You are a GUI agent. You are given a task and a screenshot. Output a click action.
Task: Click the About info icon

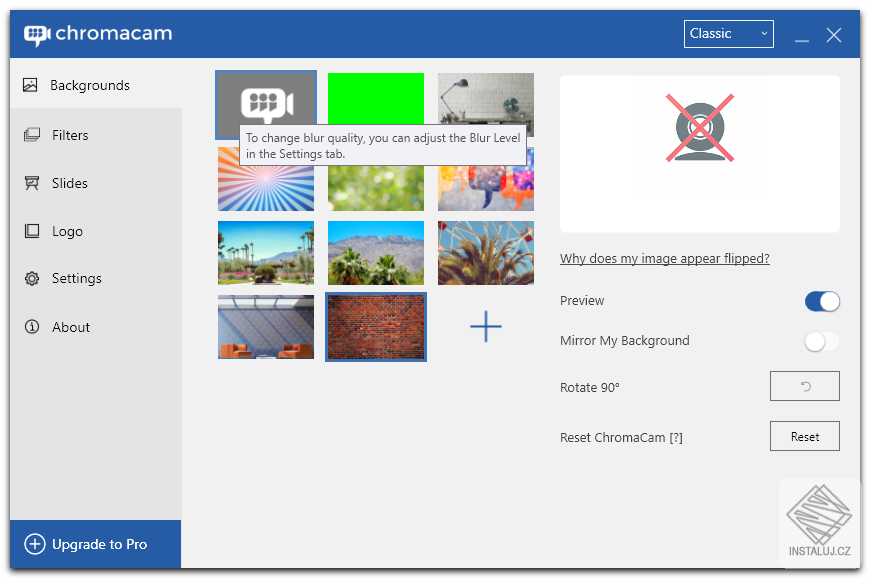pos(32,327)
